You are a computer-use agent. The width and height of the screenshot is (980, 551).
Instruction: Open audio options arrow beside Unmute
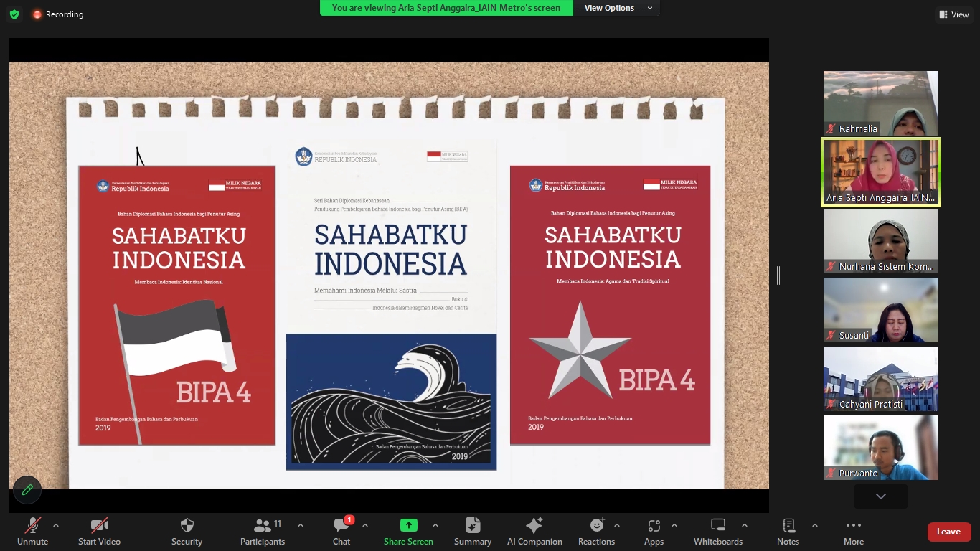56,525
